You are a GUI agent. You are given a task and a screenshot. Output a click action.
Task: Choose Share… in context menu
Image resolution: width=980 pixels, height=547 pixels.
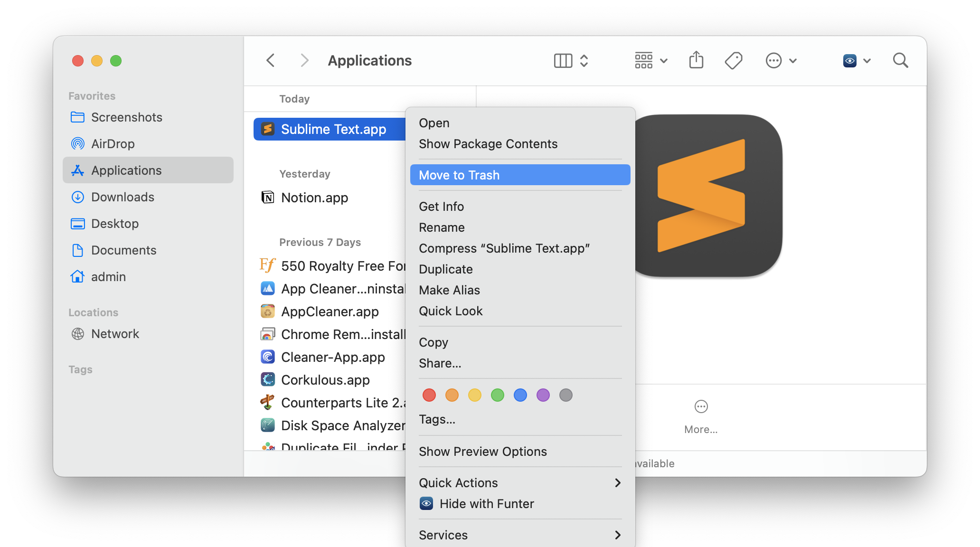point(520,363)
